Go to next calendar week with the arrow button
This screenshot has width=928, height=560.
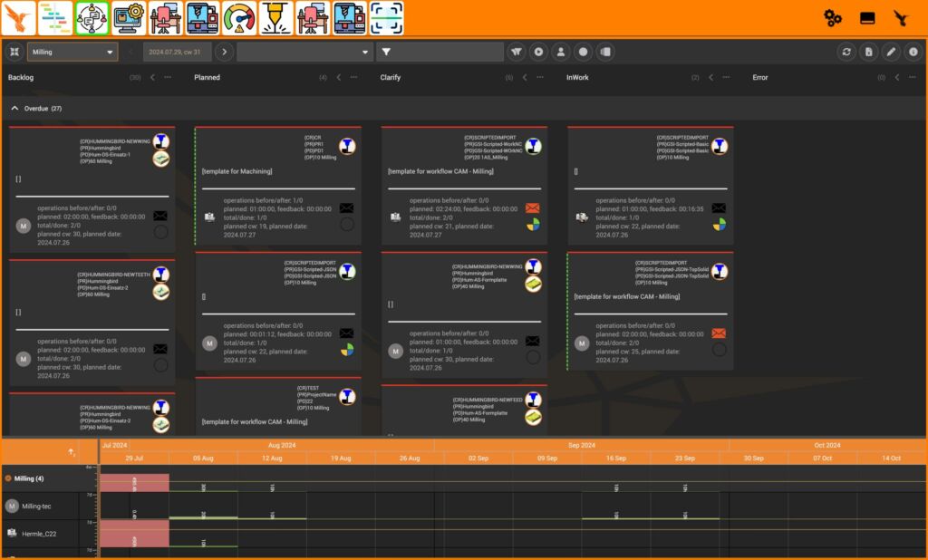(x=225, y=53)
